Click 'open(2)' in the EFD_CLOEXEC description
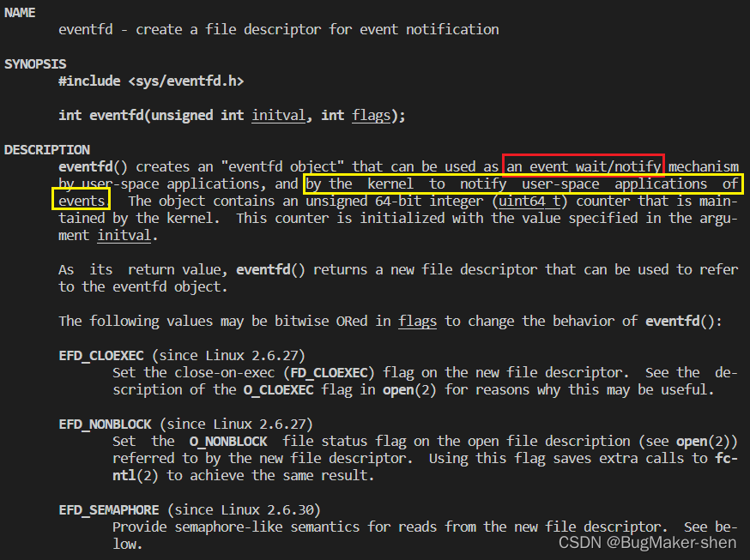Image resolution: width=750 pixels, height=560 pixels. tap(409, 390)
